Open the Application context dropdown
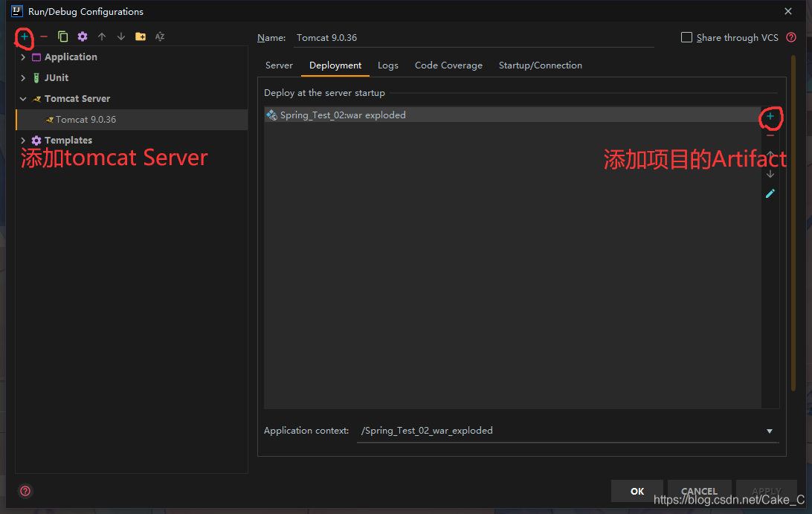 click(x=770, y=431)
